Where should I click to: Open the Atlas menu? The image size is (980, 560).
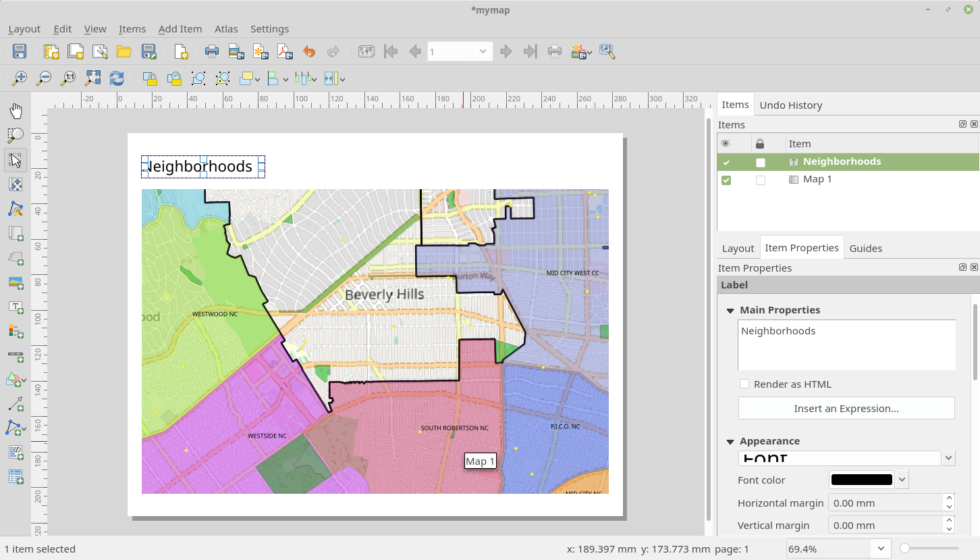(226, 28)
